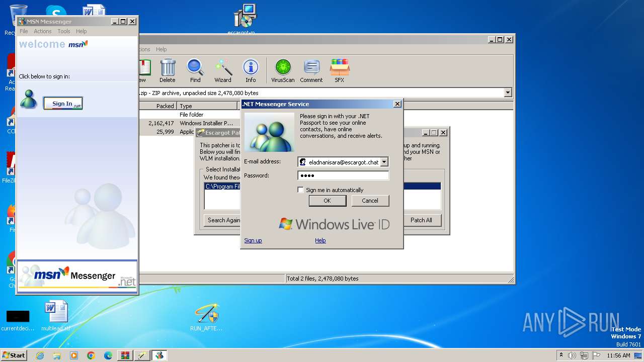
Task: Open Internet Explorer from the taskbar
Action: point(40,355)
